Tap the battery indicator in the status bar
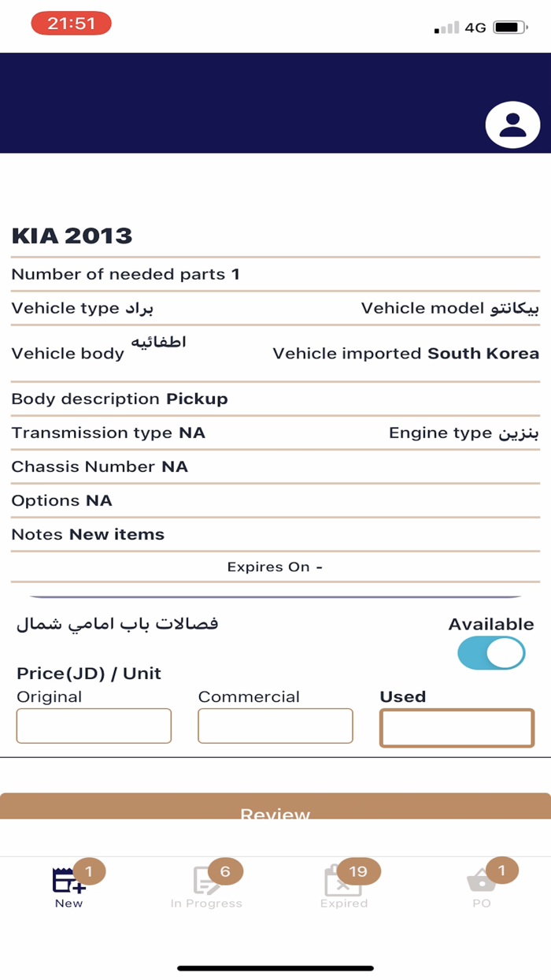551x980 pixels. 508,25
